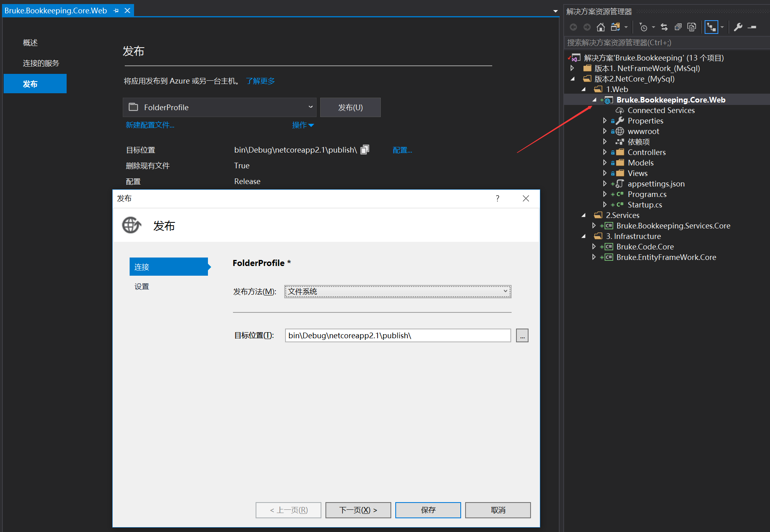Viewport: 770px width, 532px height.
Task: Click the browse ... button for target location
Action: pyautogui.click(x=522, y=335)
